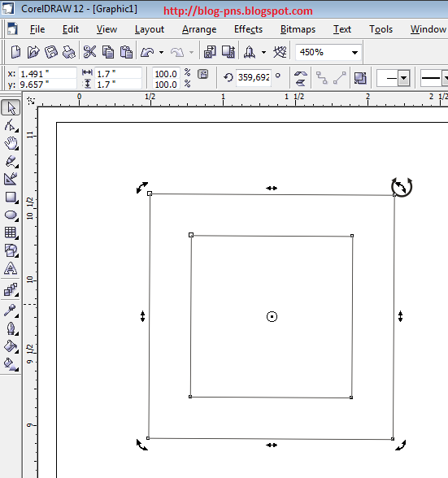Click the angle of rotation field
This screenshot has width=448, height=478.
tap(254, 77)
